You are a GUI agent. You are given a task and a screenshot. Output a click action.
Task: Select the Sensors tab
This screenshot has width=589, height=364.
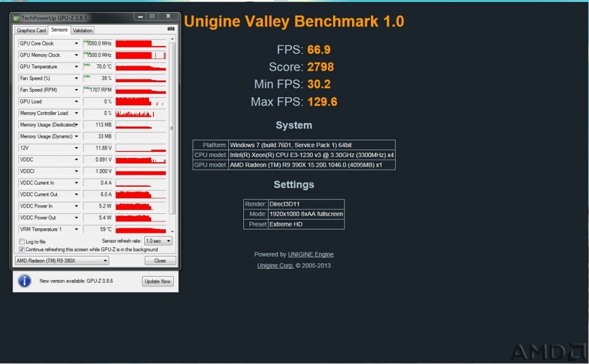(59, 30)
